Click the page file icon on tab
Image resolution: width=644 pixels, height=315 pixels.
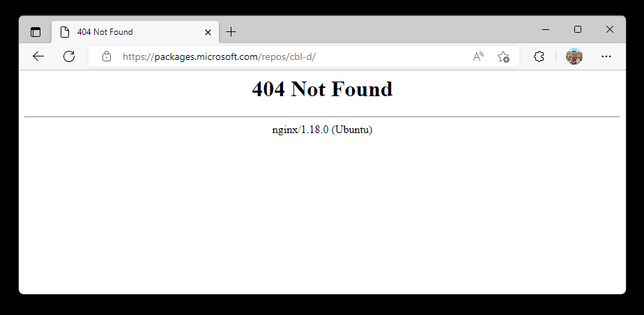pyautogui.click(x=65, y=32)
